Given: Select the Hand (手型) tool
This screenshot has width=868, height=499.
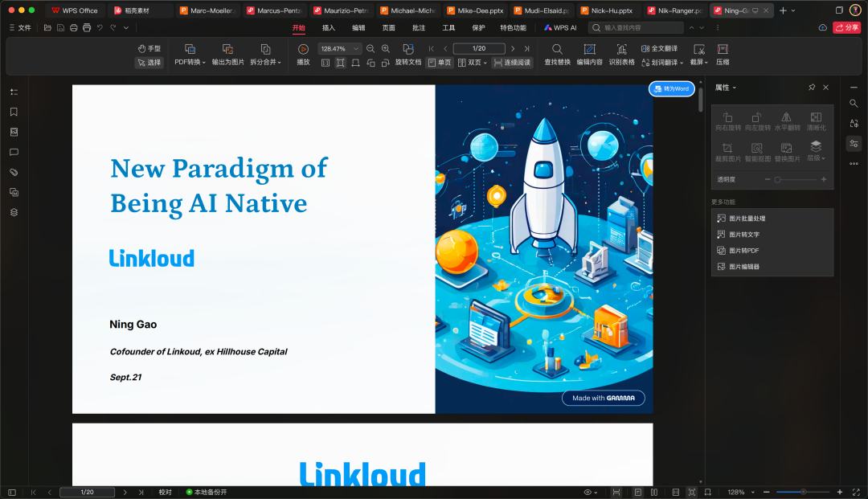Looking at the screenshot, I should click(x=149, y=49).
